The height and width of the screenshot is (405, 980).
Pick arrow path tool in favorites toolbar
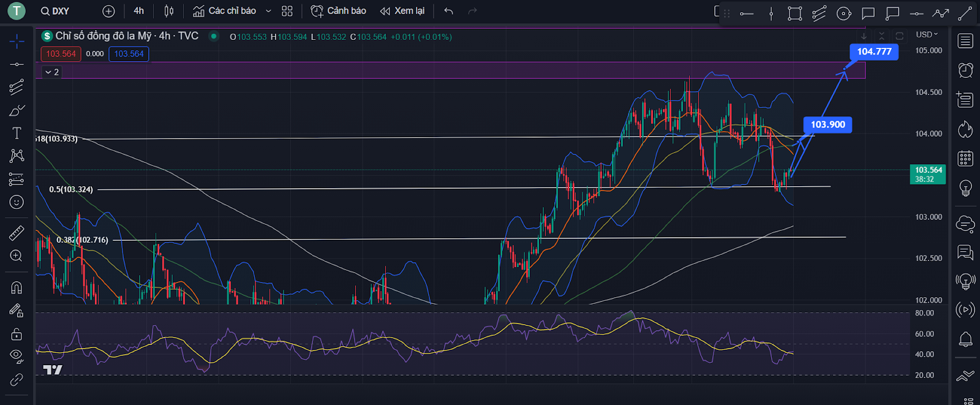940,13
